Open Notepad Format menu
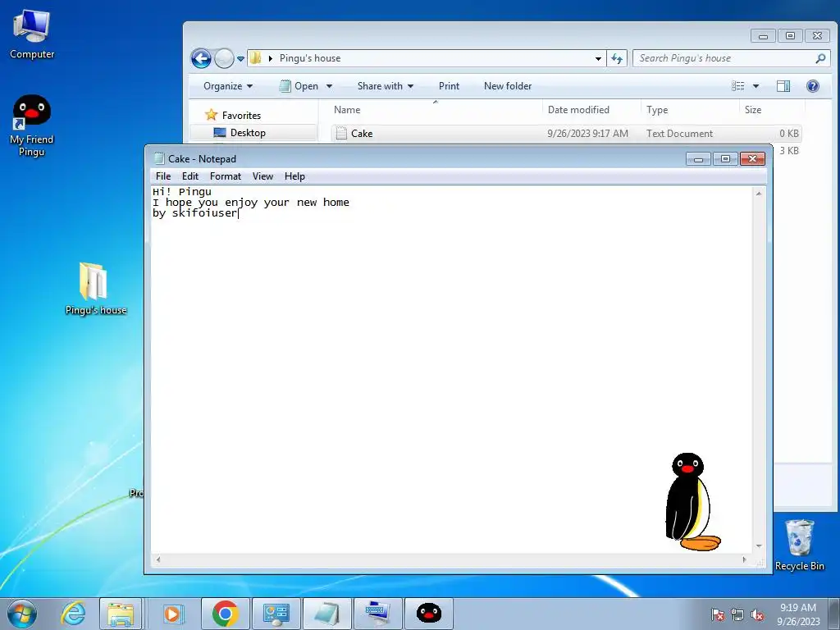 pyautogui.click(x=225, y=176)
